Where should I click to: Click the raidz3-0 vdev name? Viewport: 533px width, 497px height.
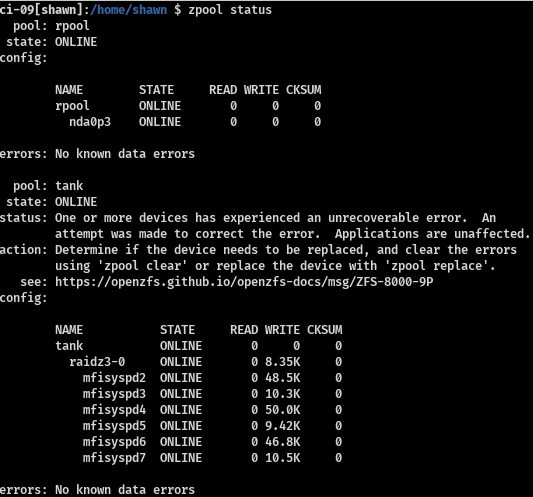tap(97, 362)
